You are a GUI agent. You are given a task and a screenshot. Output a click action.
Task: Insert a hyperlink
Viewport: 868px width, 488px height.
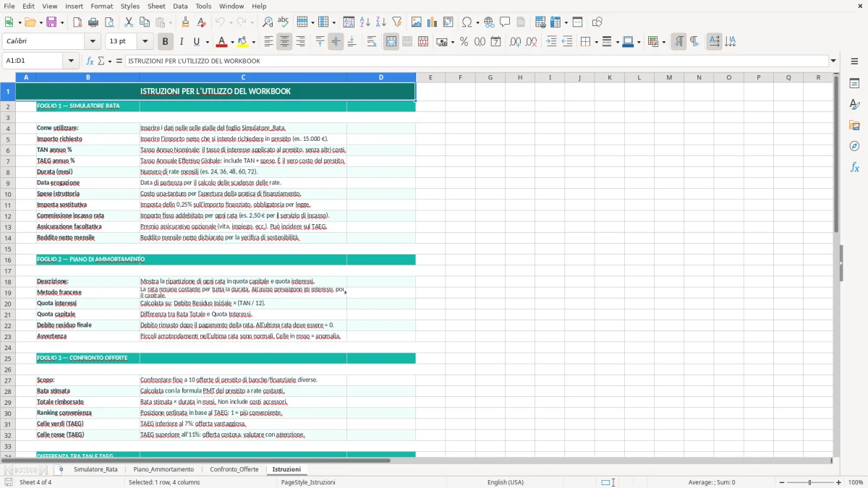point(489,22)
